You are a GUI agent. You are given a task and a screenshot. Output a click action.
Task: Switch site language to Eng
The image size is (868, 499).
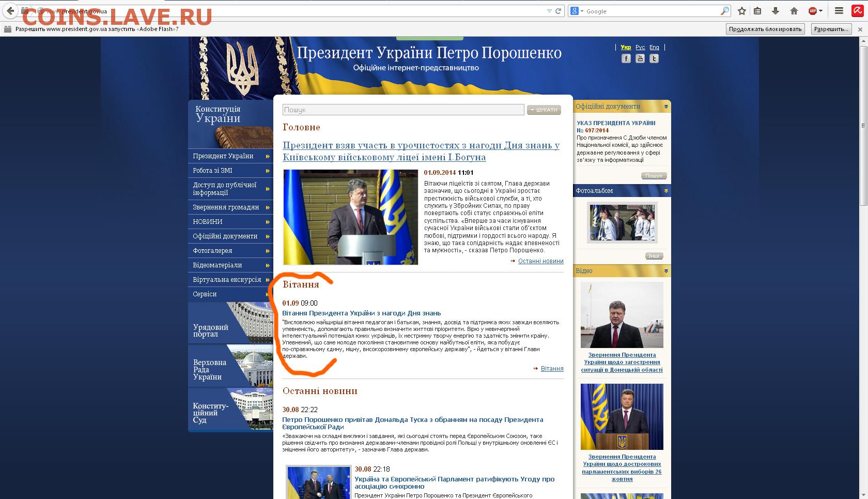tap(654, 47)
